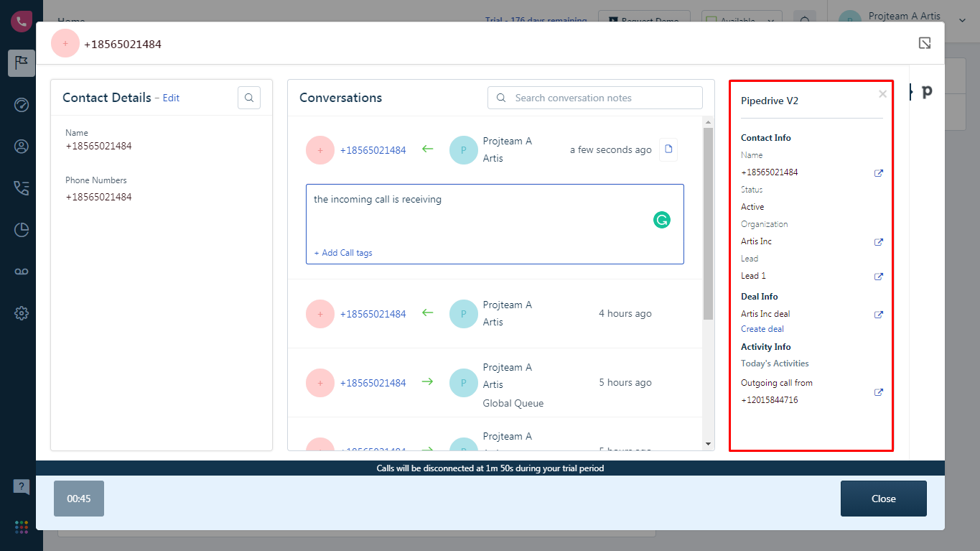Screen dimensions: 980x551
Task: Click Create deal link in Pipedrive panel
Action: tap(762, 329)
